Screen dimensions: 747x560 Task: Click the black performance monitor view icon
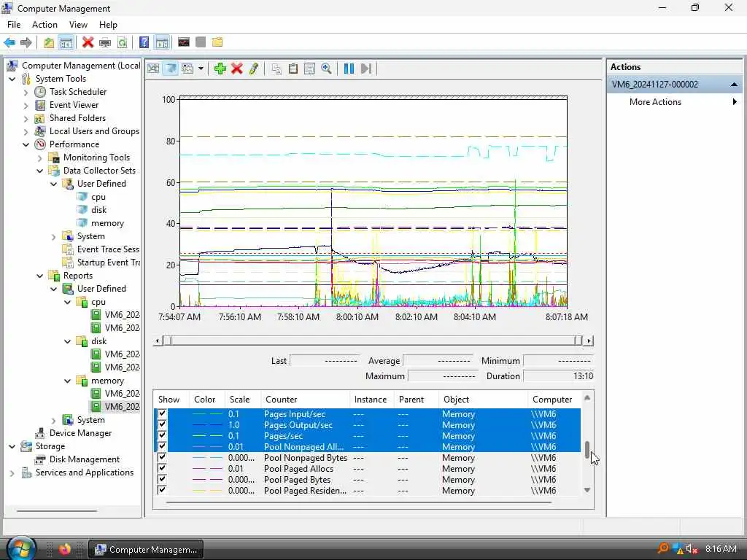[184, 42]
